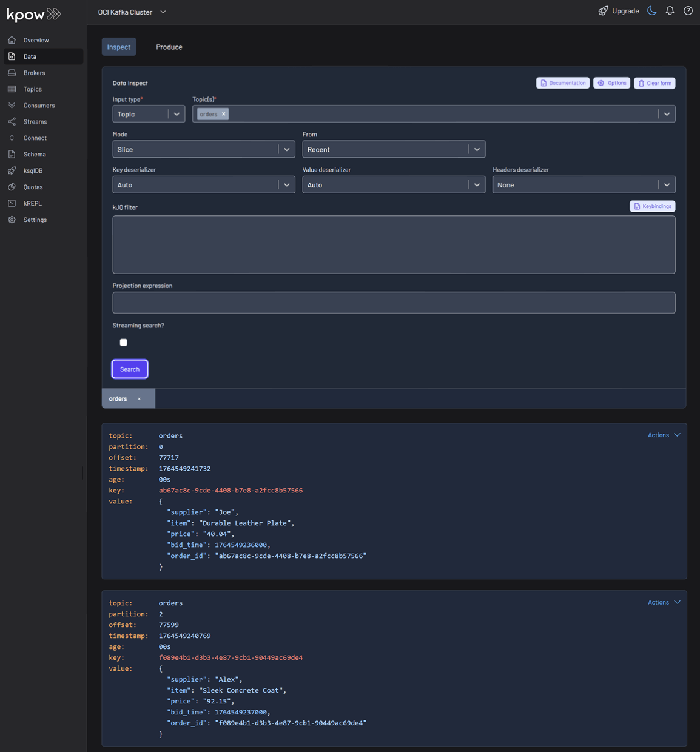Focus the kJQ filter text area
Screen dimensions: 700x752
click(x=394, y=245)
